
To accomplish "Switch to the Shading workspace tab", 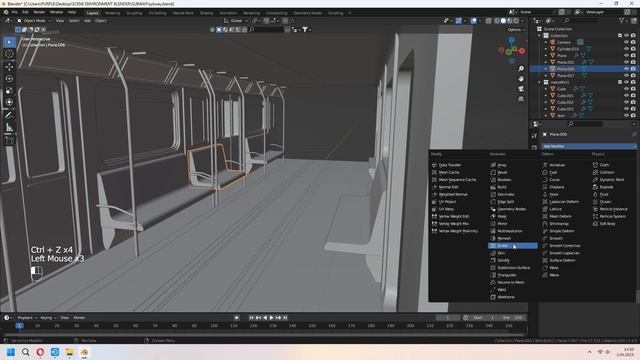I will pyautogui.click(x=207, y=13).
